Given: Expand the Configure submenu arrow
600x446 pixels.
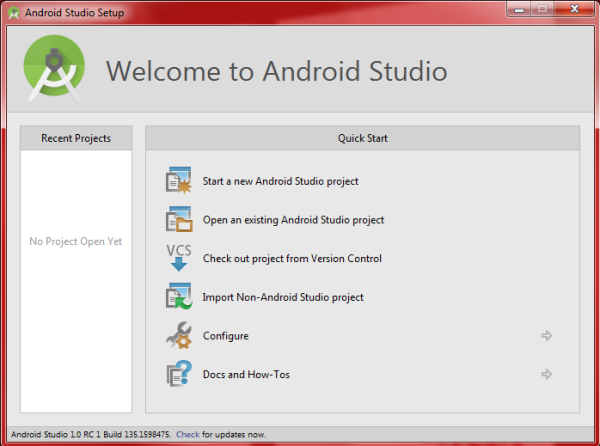Looking at the screenshot, I should (x=547, y=335).
